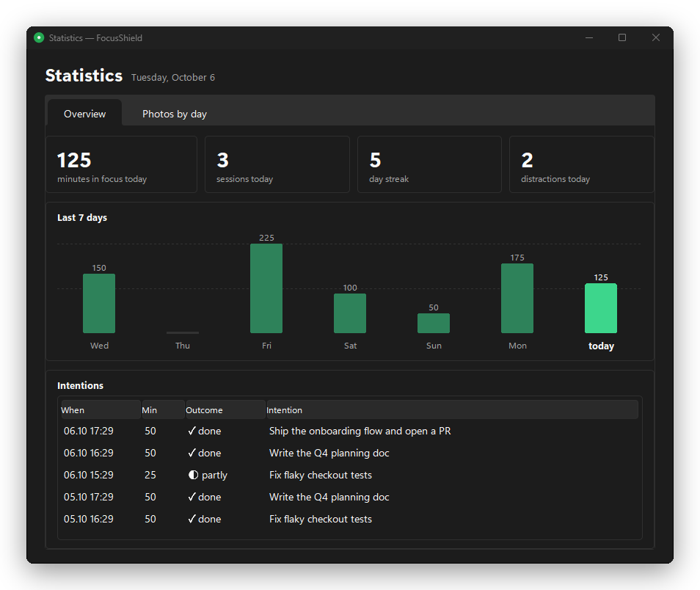Click the Sat bar showing 100

pos(350,313)
